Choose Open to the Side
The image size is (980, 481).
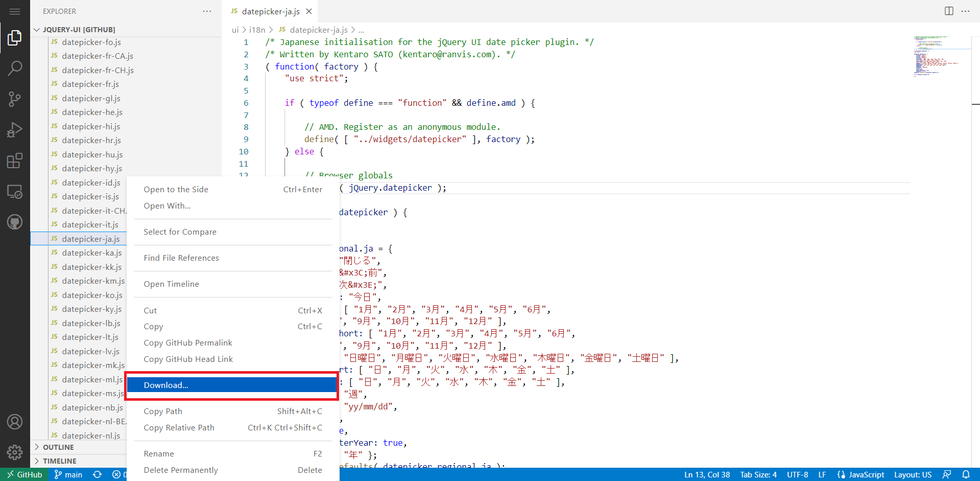pyautogui.click(x=233, y=189)
